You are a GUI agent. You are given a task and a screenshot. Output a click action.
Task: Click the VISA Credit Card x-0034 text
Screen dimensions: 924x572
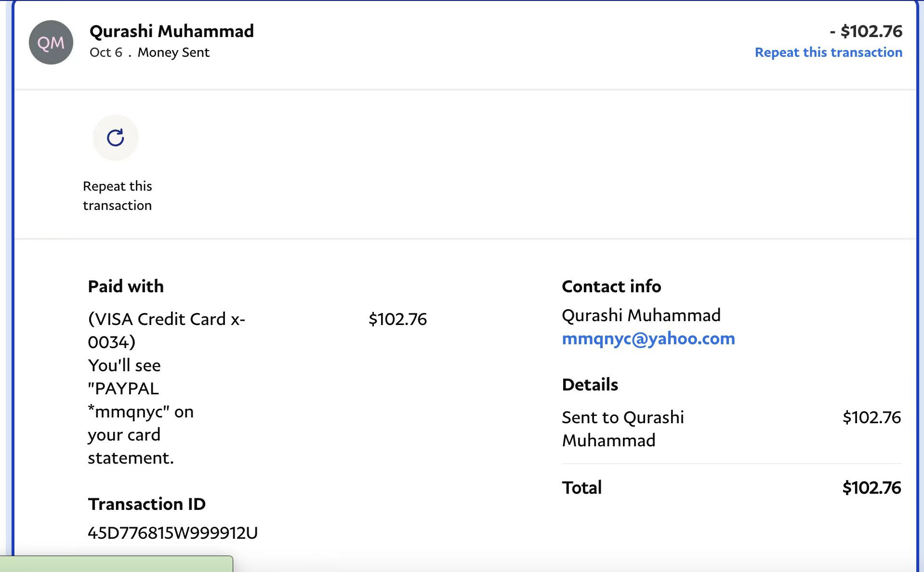click(166, 330)
